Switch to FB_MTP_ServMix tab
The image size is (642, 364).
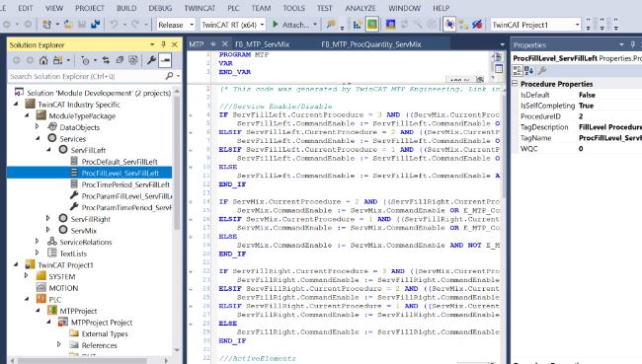coord(263,44)
